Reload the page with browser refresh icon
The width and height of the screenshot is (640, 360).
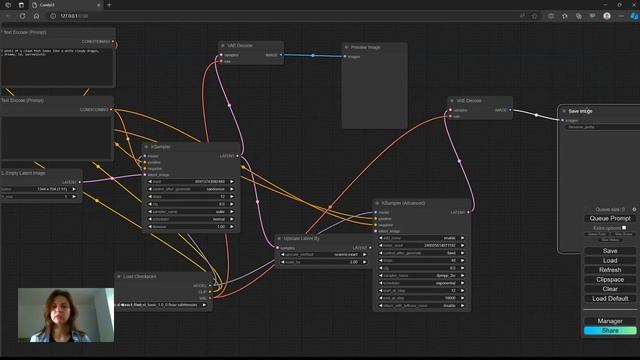point(22,16)
